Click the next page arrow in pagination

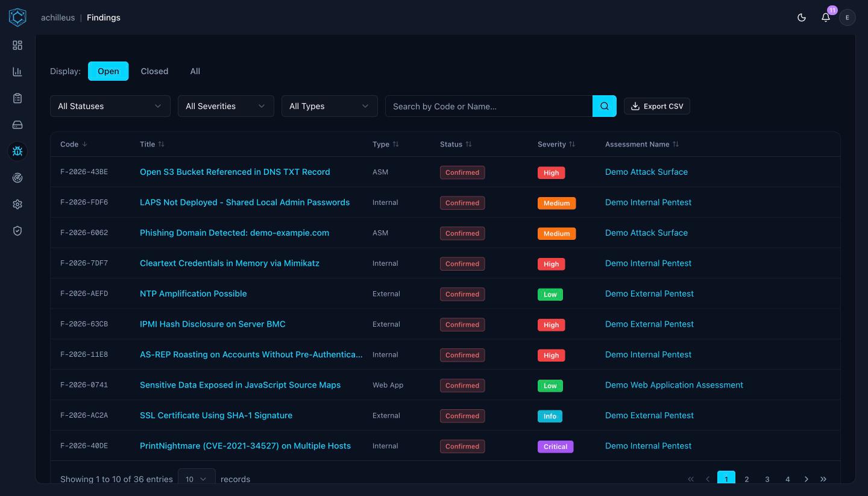point(807,479)
